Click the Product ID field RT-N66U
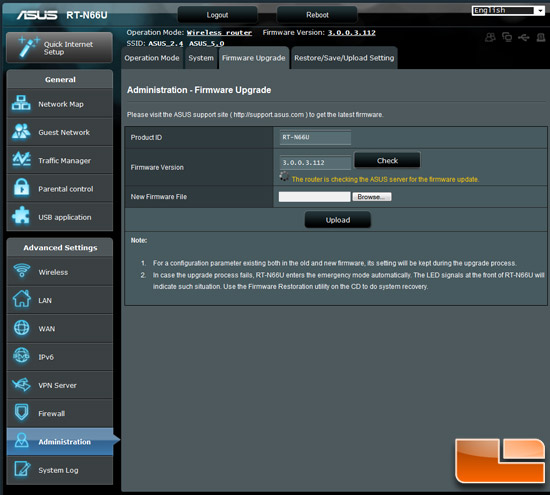Image resolution: width=550 pixels, height=495 pixels. tap(315, 137)
